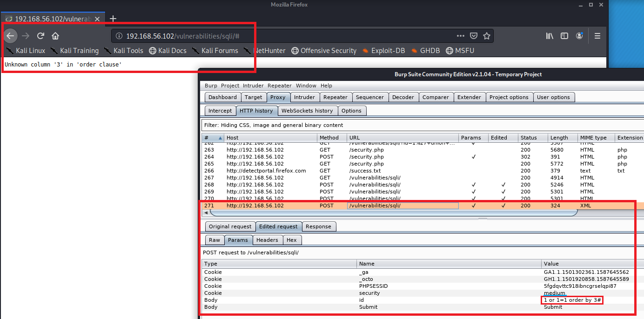Open the Pocket save icon
The height and width of the screenshot is (319, 644).
click(474, 36)
